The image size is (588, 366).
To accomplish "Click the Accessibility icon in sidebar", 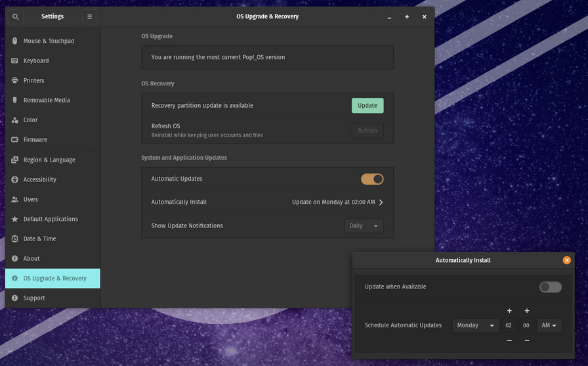I will click(x=15, y=179).
